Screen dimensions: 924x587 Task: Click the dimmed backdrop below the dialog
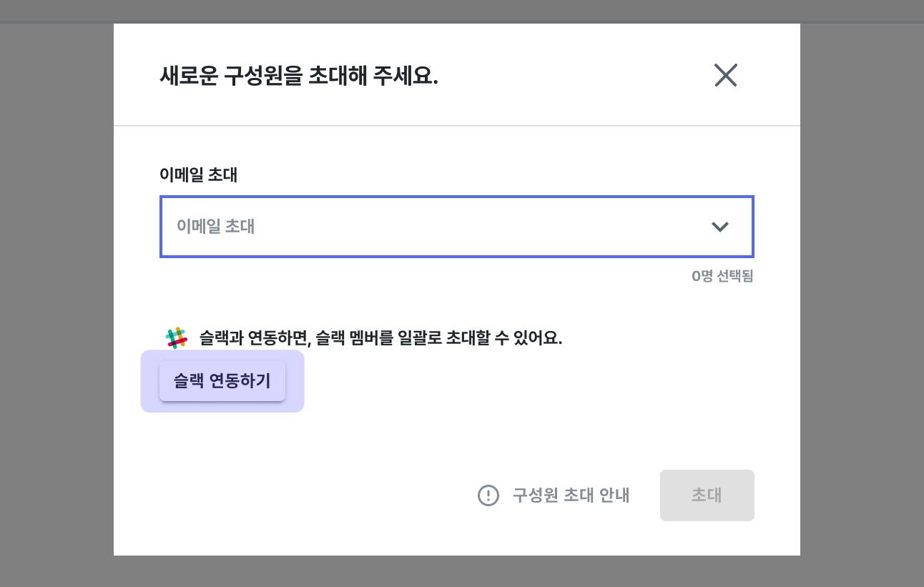[458, 572]
